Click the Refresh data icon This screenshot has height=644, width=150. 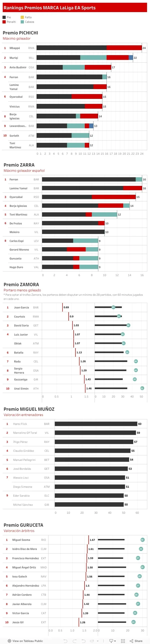point(92,641)
